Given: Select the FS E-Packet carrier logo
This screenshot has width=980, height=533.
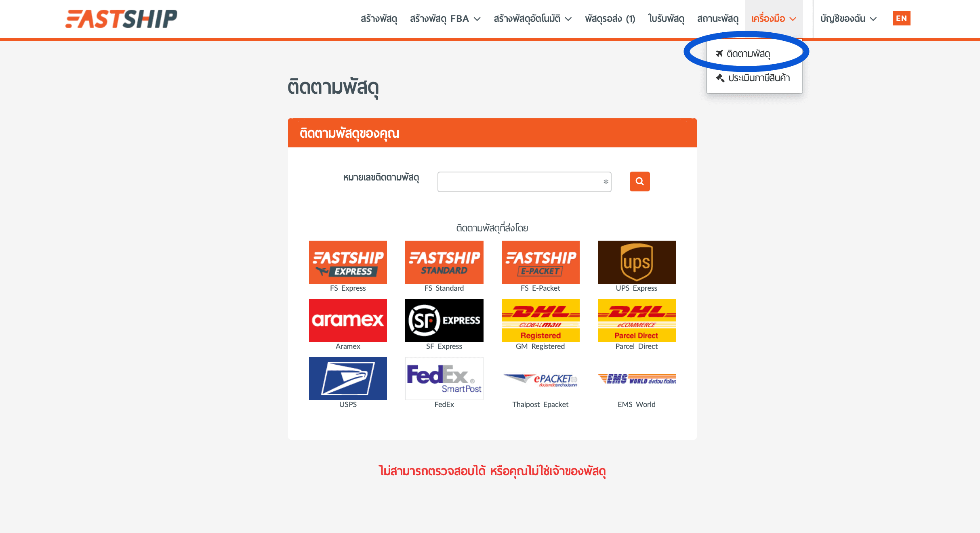Looking at the screenshot, I should coord(540,262).
